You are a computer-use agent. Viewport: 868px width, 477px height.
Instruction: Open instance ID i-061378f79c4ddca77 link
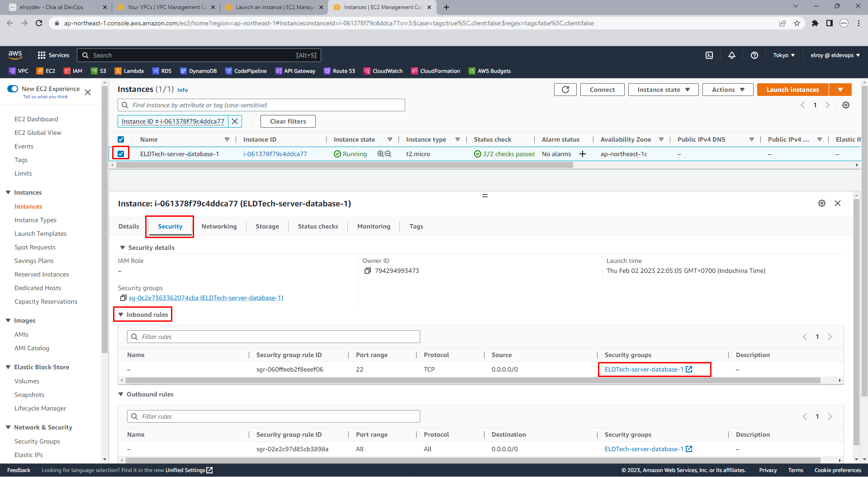tap(275, 154)
